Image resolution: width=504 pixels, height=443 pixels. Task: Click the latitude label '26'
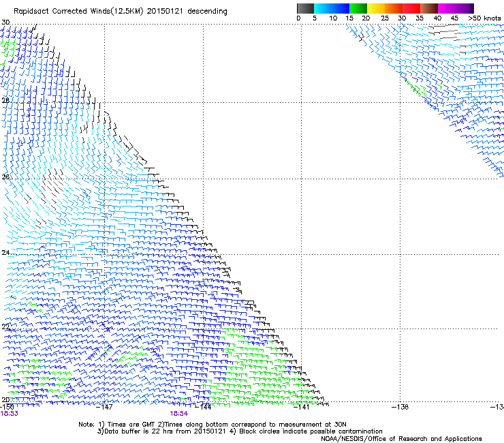click(x=5, y=177)
